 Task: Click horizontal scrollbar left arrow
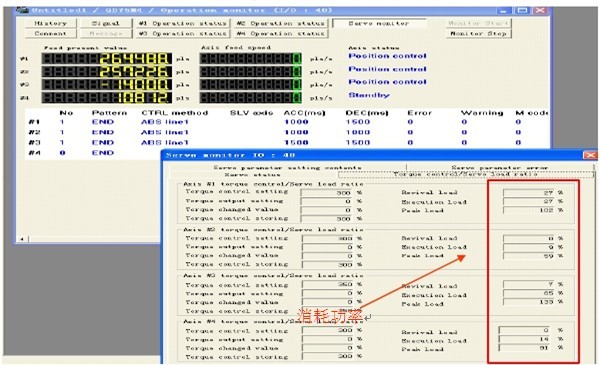click(22, 239)
